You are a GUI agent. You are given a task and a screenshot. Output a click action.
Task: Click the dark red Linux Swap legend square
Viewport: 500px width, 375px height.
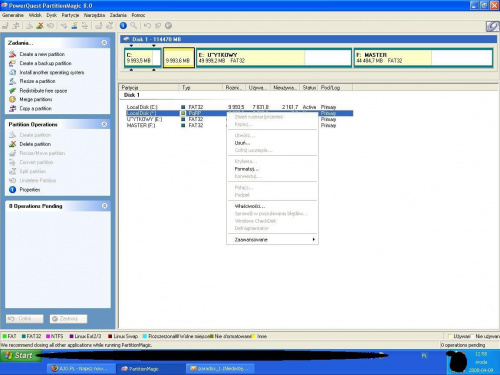click(110, 336)
